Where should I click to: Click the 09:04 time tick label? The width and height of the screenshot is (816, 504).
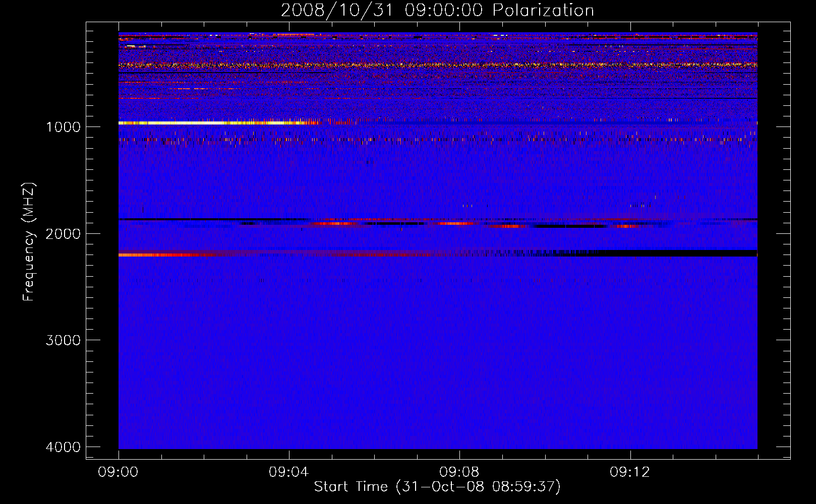[288, 472]
